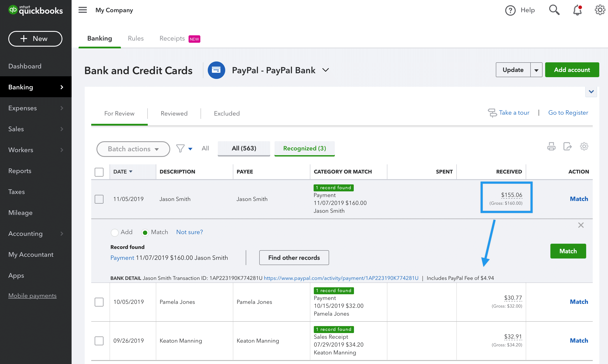Print the transaction list
The width and height of the screenshot is (608, 364).
pos(551,146)
